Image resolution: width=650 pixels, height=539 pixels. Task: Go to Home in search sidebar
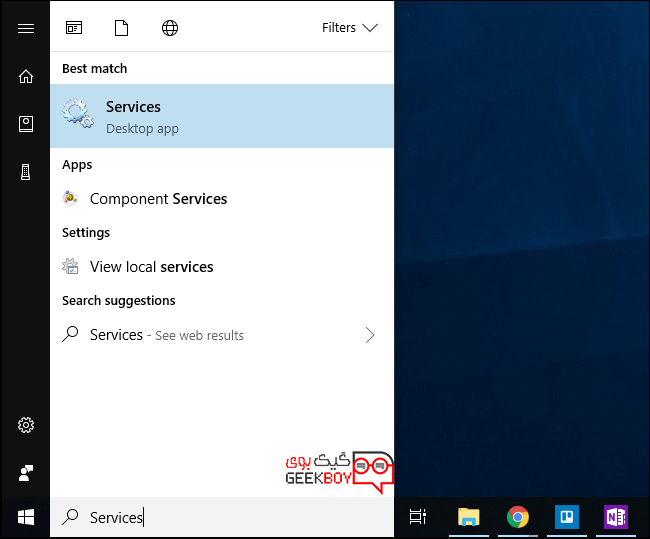pos(26,76)
